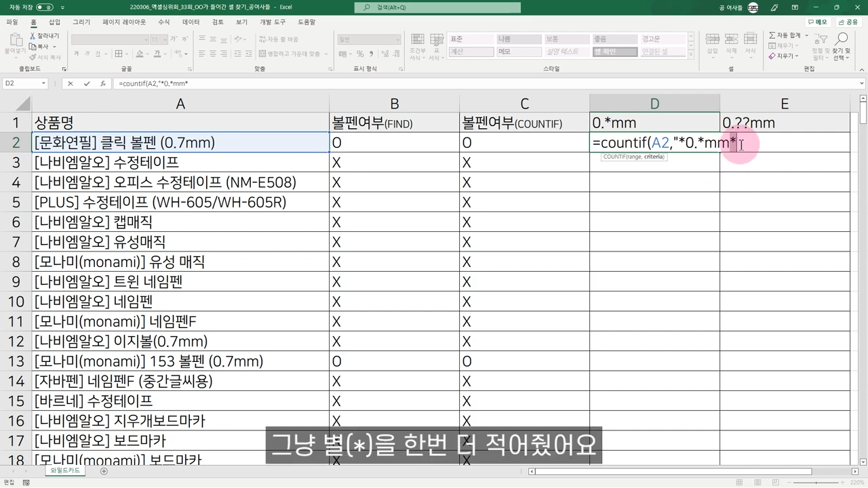Open the font name combo box
868x488 pixels.
pos(108,40)
